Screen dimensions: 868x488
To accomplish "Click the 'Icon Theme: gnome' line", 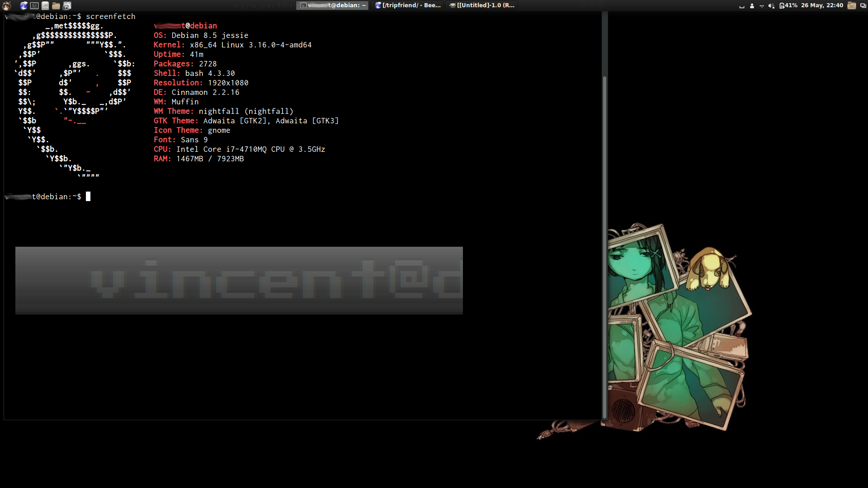I will [x=192, y=130].
